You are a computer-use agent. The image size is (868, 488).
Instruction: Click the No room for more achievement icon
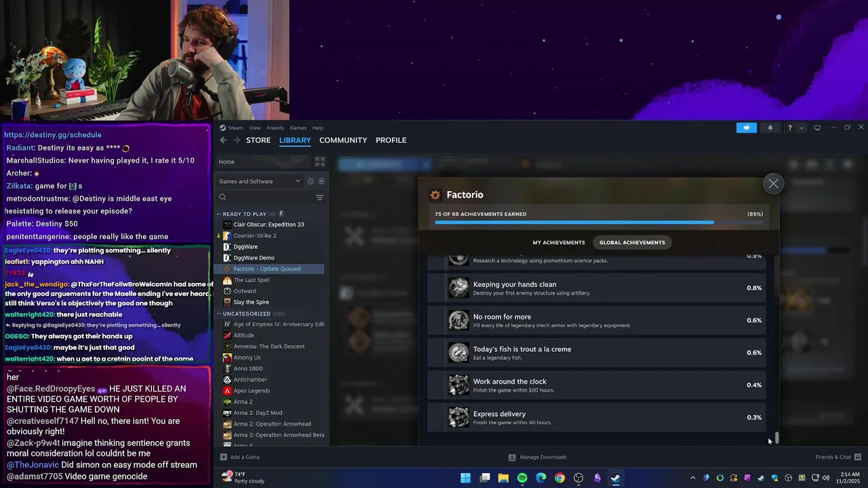tap(458, 320)
